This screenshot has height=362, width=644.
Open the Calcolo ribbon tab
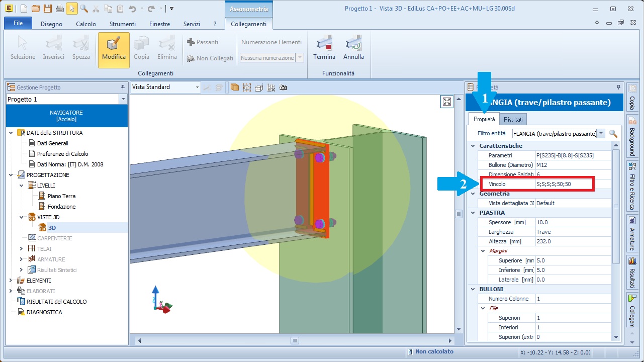(x=85, y=24)
